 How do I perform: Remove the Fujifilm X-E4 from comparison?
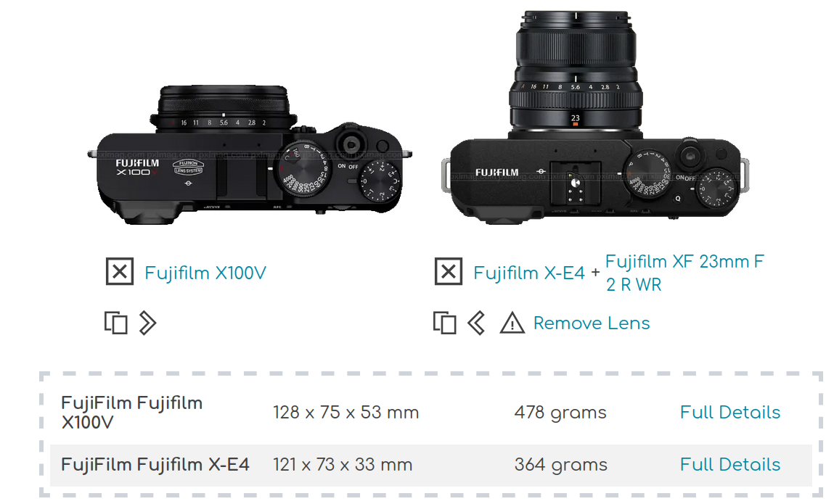pyautogui.click(x=449, y=272)
